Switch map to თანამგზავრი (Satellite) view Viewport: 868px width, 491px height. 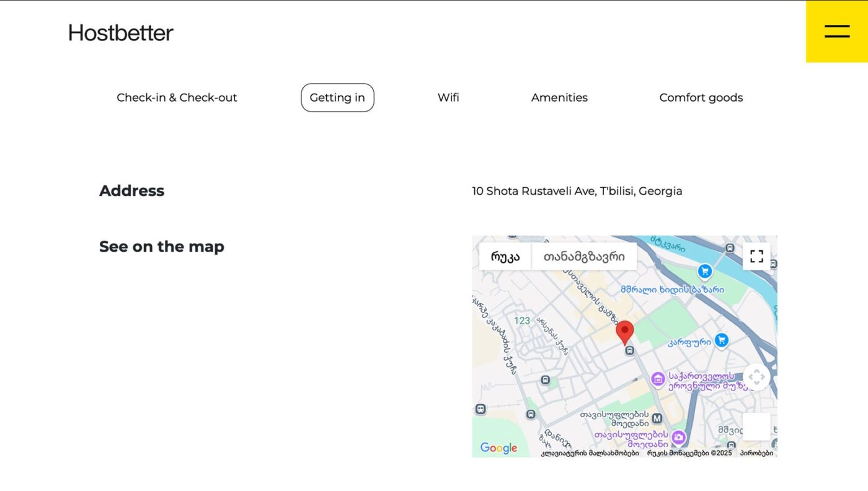(584, 256)
